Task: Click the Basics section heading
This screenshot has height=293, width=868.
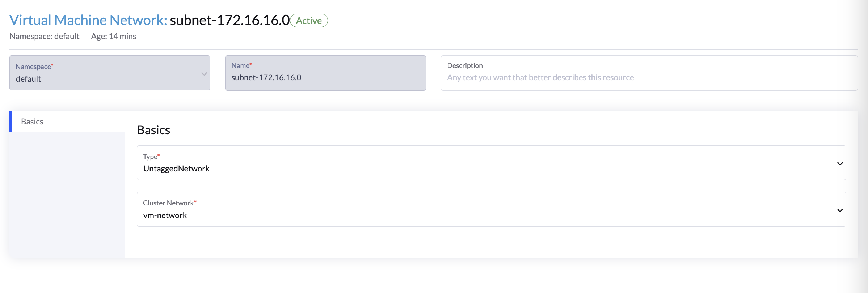Action: [153, 130]
